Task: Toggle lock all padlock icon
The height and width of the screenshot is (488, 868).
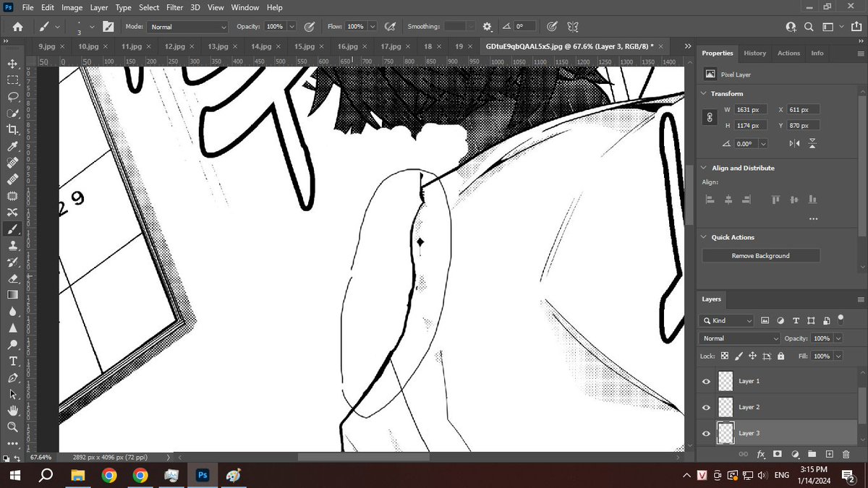Action: (x=781, y=356)
